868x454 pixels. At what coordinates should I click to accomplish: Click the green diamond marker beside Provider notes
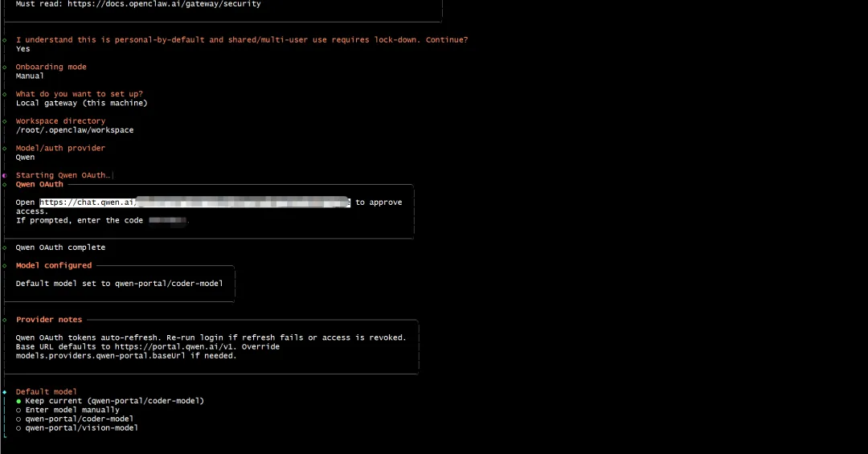tap(5, 320)
